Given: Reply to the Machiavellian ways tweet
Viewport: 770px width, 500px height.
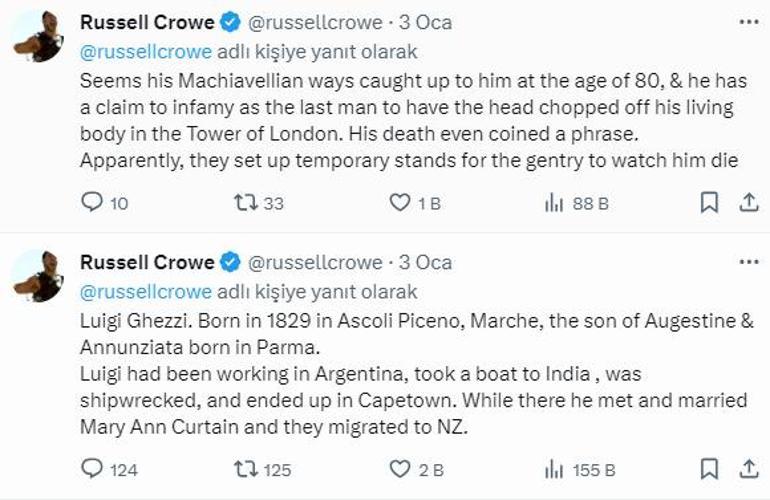Looking at the screenshot, I should pos(91,203).
